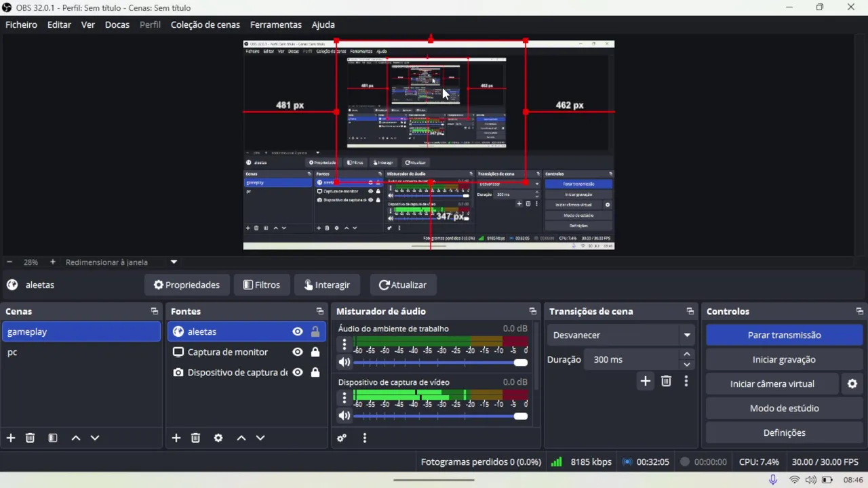The height and width of the screenshot is (488, 868).
Task: Open the Ficheiro menu
Action: click(x=22, y=24)
